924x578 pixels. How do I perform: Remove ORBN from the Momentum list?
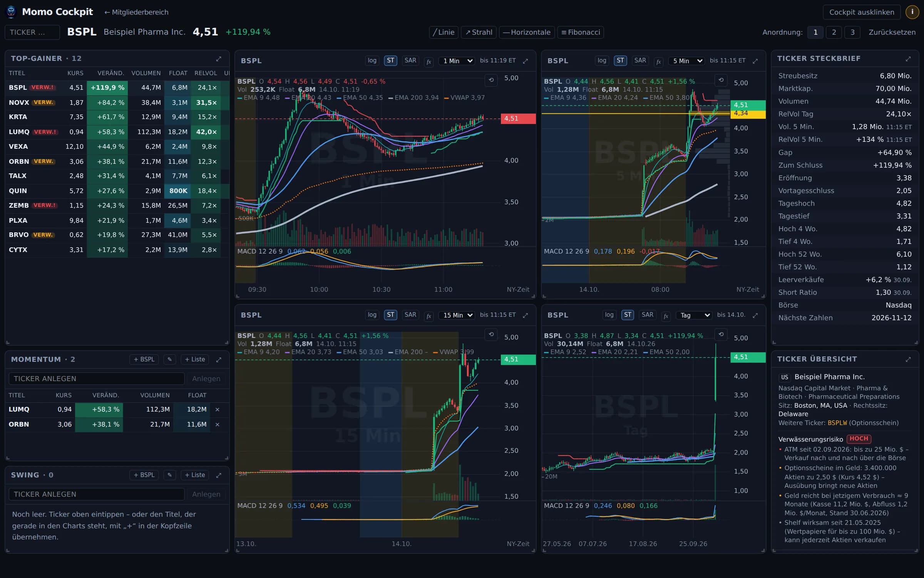click(218, 425)
